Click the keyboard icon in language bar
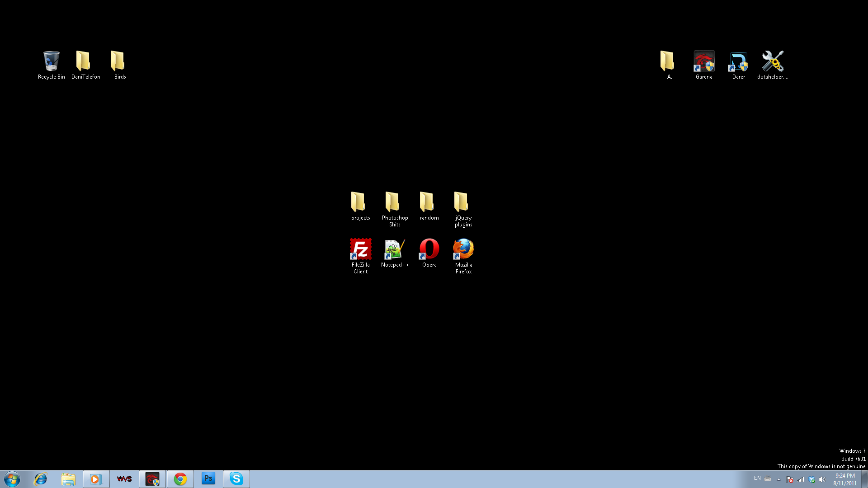868x488 pixels. click(768, 479)
